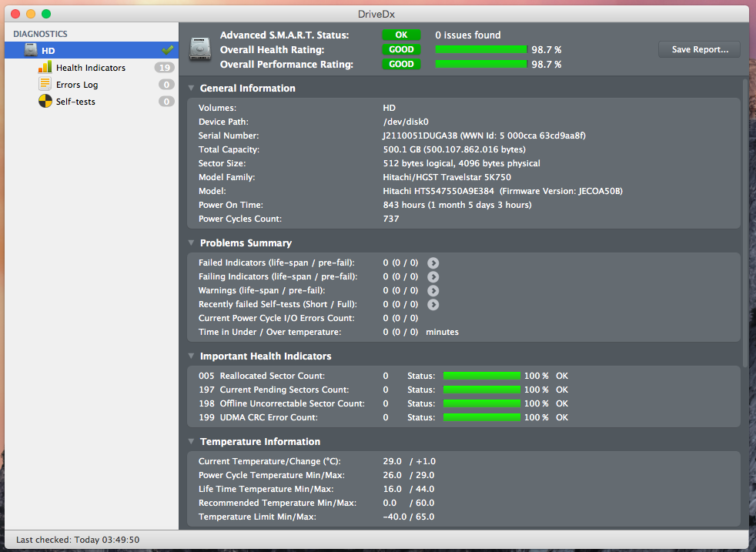Click the large hard drive icon in header
The image size is (756, 552).
tap(200, 49)
